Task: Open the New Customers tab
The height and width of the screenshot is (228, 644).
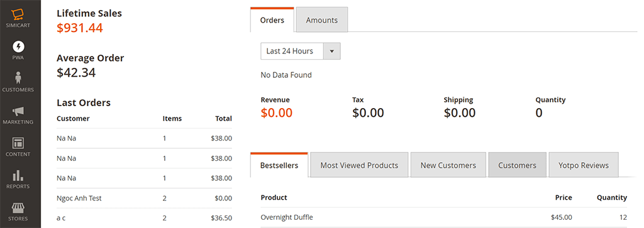Action: (x=448, y=165)
